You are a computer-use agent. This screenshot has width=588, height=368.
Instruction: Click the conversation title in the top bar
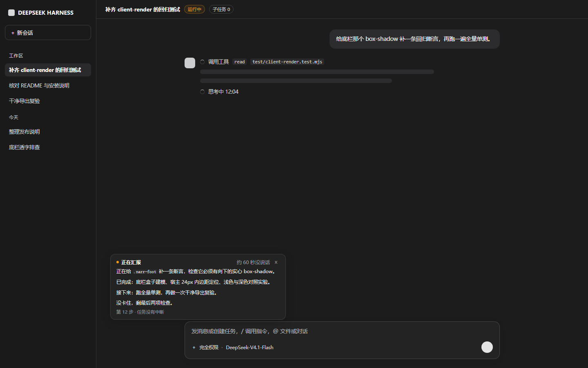tap(143, 9)
